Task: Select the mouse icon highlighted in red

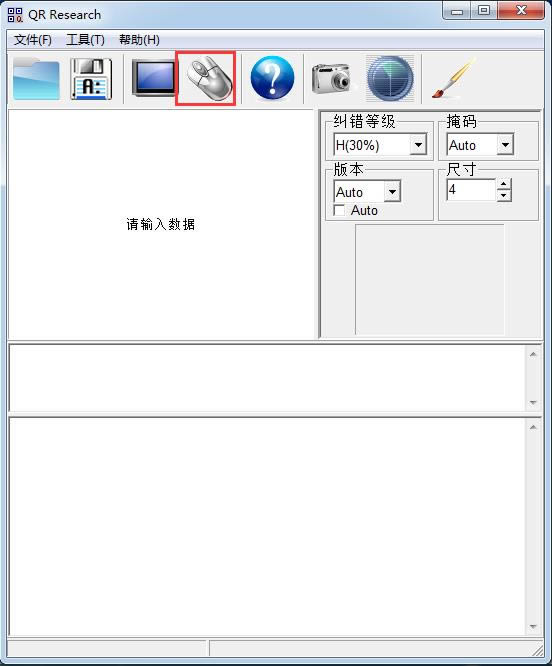Action: tap(206, 79)
